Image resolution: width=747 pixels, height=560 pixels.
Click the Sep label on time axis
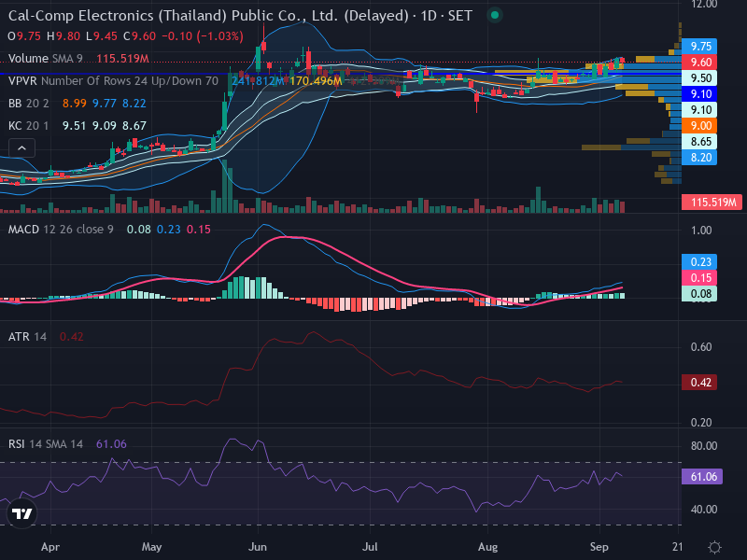tap(599, 547)
